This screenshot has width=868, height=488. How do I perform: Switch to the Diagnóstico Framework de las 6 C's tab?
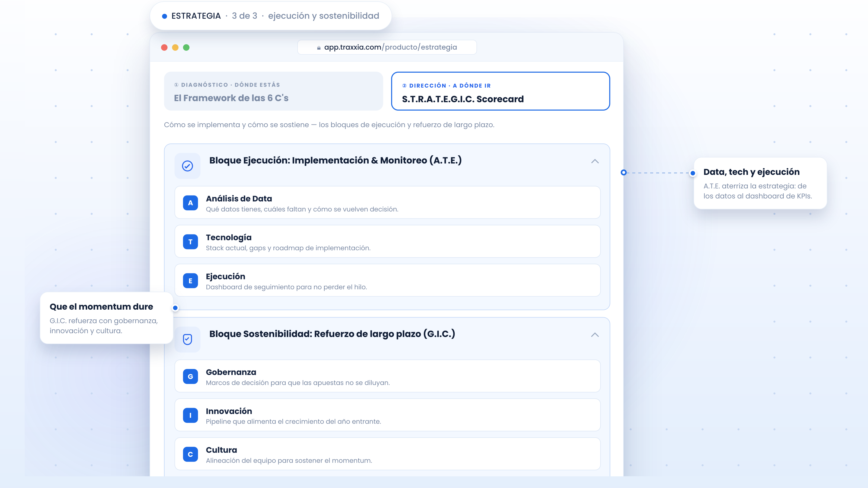(273, 91)
